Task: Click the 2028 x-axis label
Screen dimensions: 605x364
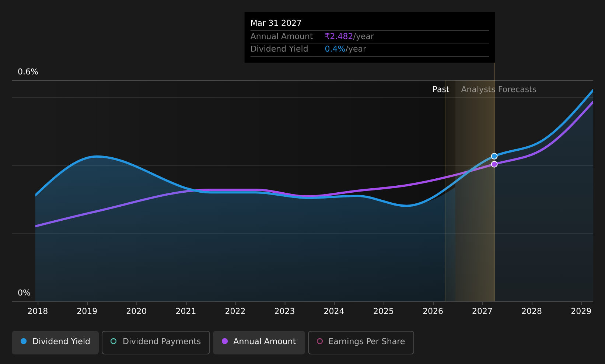Action: click(532, 311)
